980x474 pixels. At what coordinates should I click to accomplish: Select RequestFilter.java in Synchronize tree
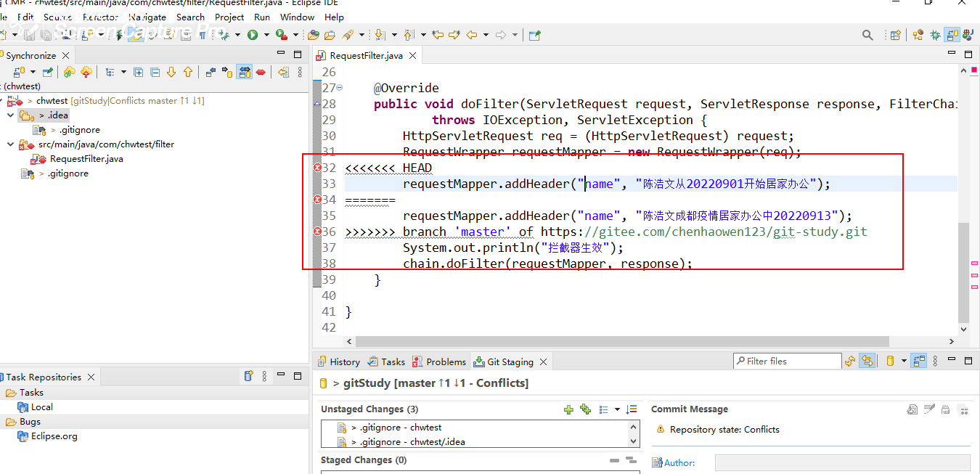[86, 159]
